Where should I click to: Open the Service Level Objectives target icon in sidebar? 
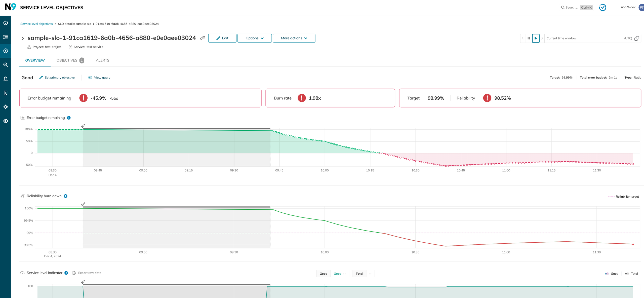(6, 51)
